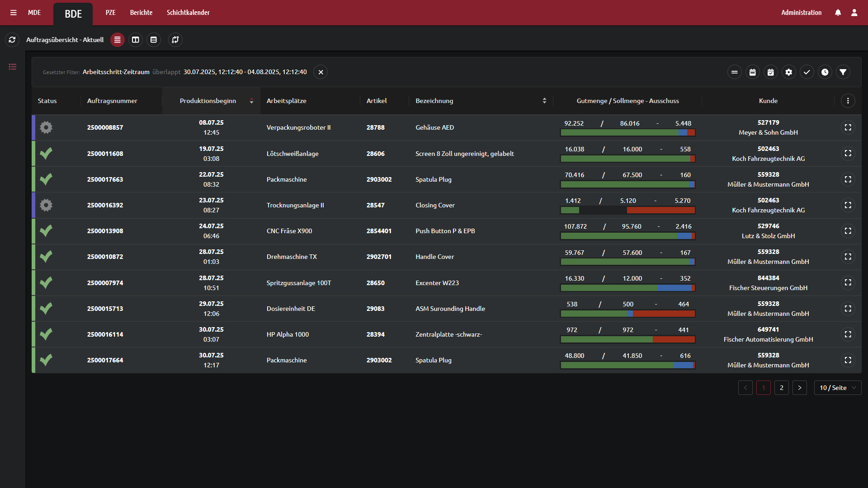
Task: Open the 10 / Seite page size dropdown
Action: pos(838,388)
